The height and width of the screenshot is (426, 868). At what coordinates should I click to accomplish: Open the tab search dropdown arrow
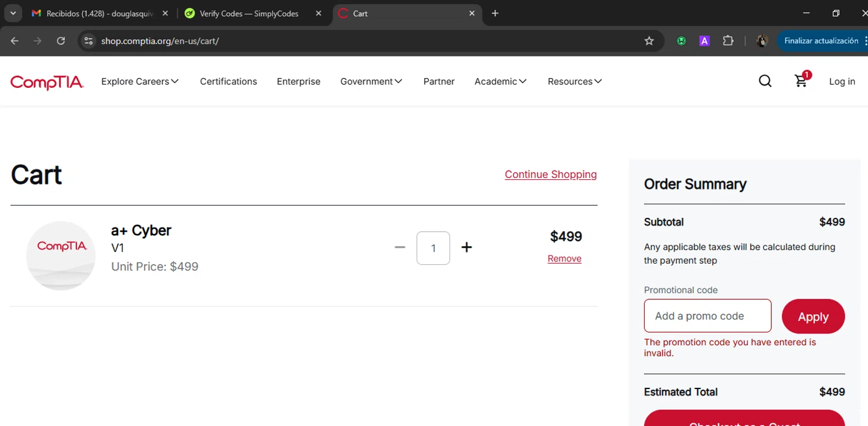13,13
